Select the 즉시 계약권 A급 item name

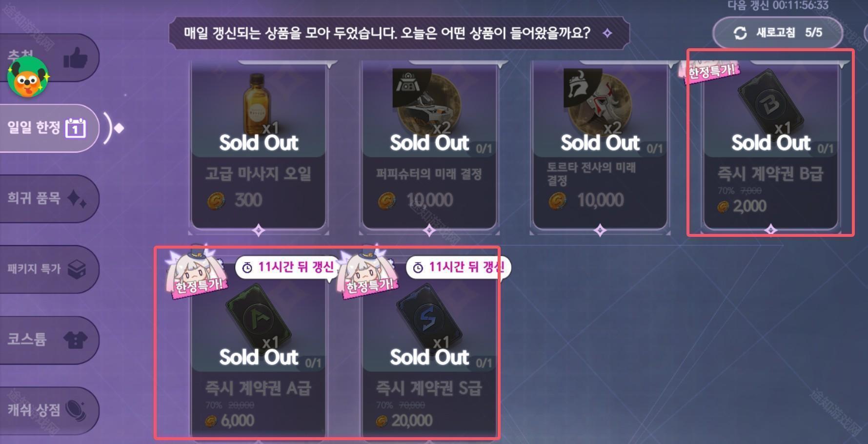pos(258,388)
